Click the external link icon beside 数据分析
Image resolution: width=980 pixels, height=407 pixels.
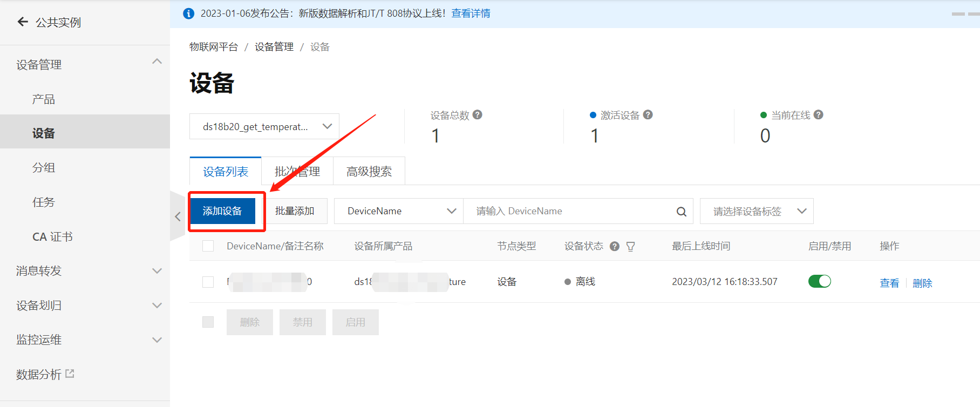(x=70, y=374)
